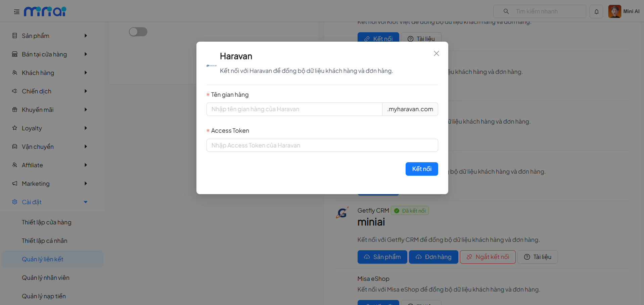Open the sidebar hamburger menu

coord(16,11)
